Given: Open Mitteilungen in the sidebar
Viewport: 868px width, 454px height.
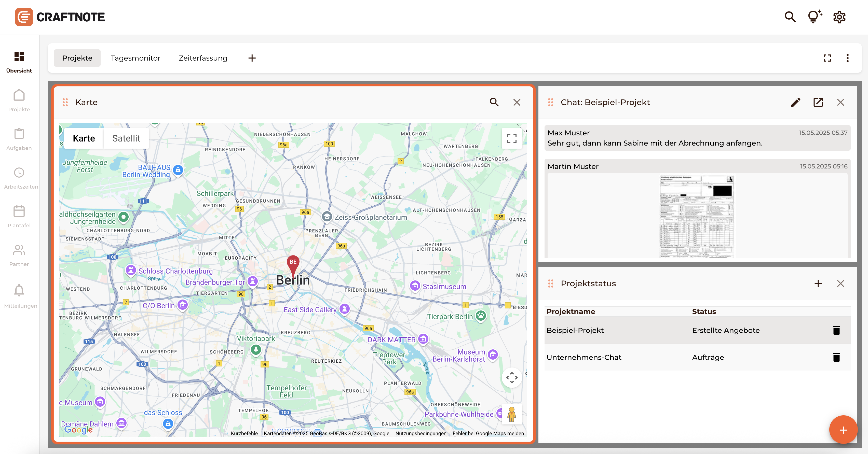Looking at the screenshot, I should [19, 296].
